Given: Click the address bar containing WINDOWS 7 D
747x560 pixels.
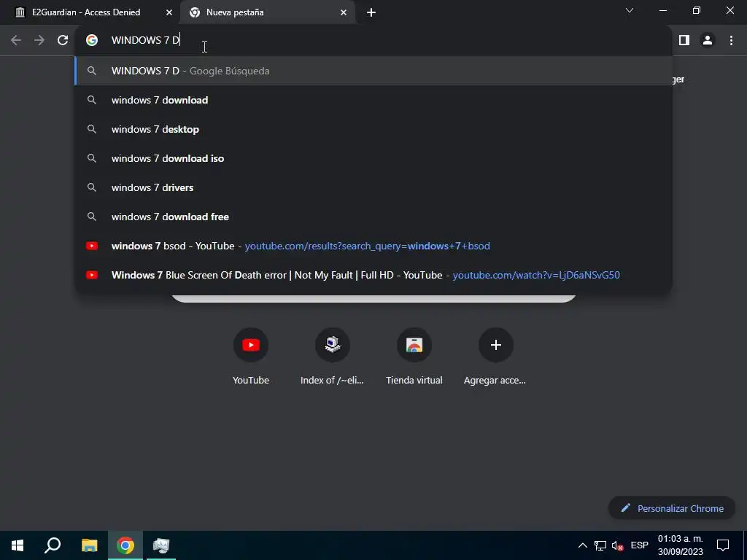Looking at the screenshot, I should coord(373,40).
